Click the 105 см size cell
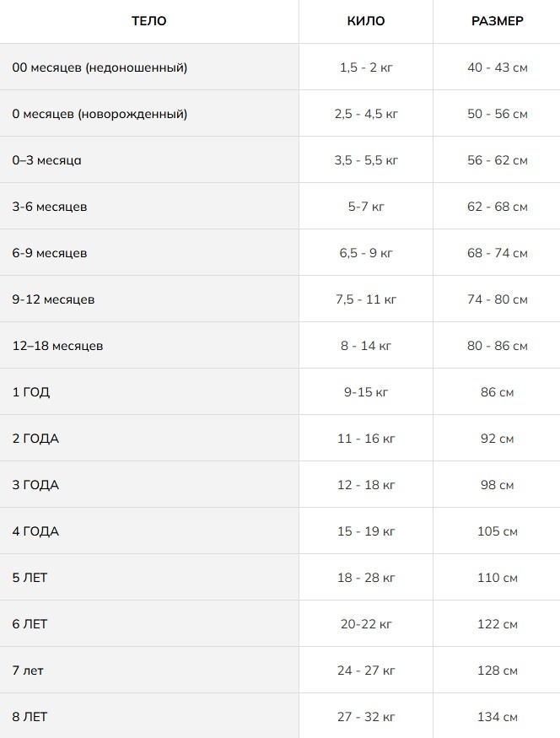560x738 pixels. 497,531
